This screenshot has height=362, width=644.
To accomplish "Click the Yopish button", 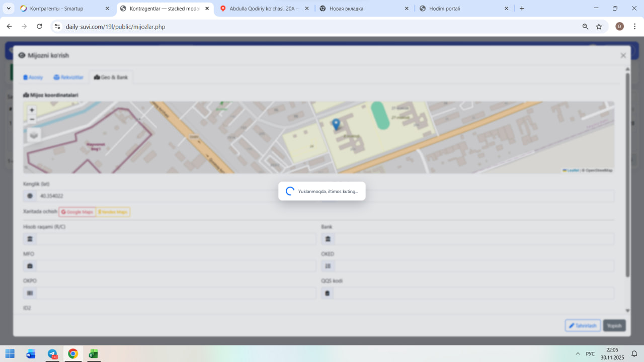I will pos(614,326).
